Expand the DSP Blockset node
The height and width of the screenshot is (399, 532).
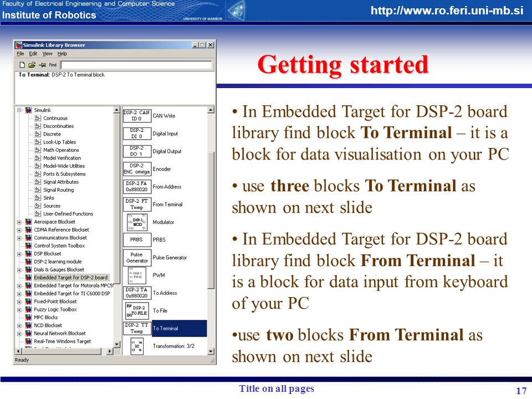[19, 254]
